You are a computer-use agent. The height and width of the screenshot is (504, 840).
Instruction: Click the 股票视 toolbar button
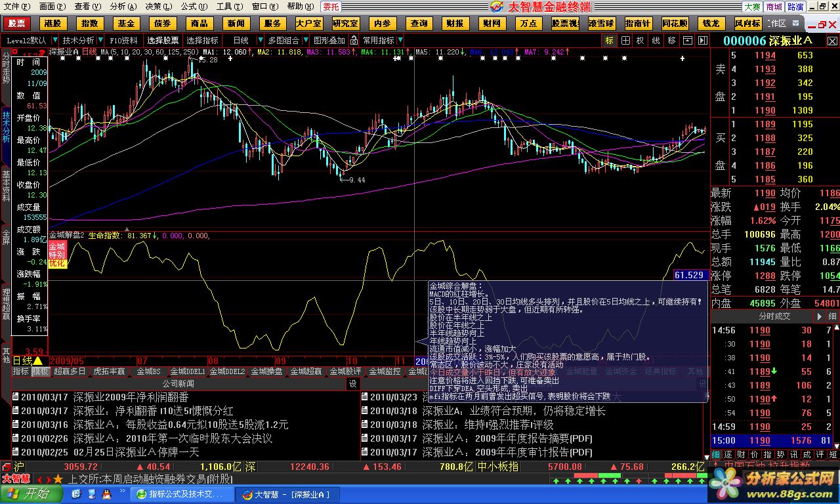(x=564, y=24)
